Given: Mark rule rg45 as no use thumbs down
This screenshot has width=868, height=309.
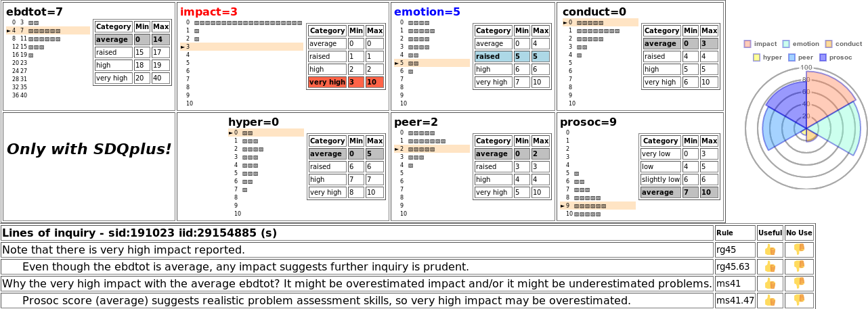Looking at the screenshot, I should tap(799, 249).
